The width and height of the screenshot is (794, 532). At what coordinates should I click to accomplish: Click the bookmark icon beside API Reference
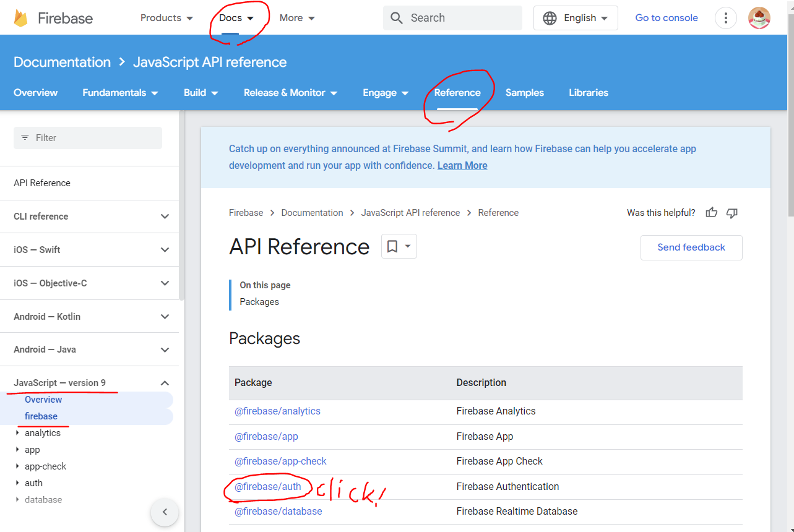pos(392,246)
